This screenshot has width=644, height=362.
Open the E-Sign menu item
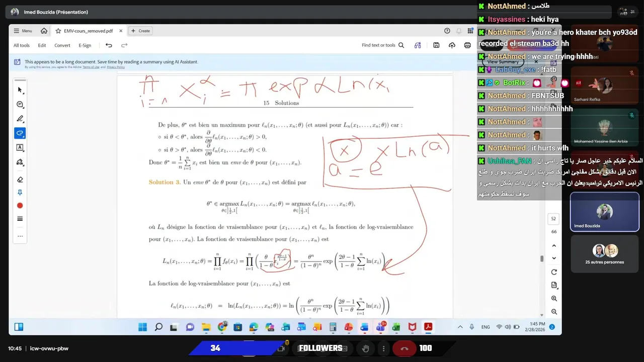click(85, 45)
